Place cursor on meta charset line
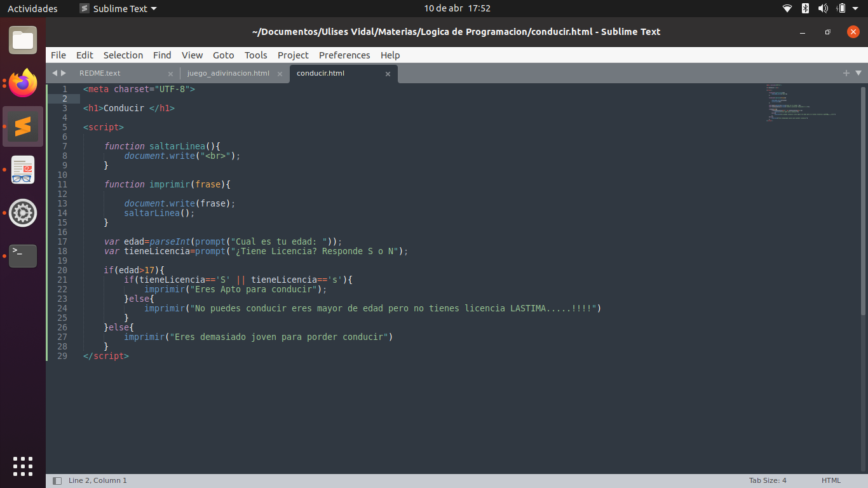Image resolution: width=868 pixels, height=488 pixels. click(x=139, y=89)
